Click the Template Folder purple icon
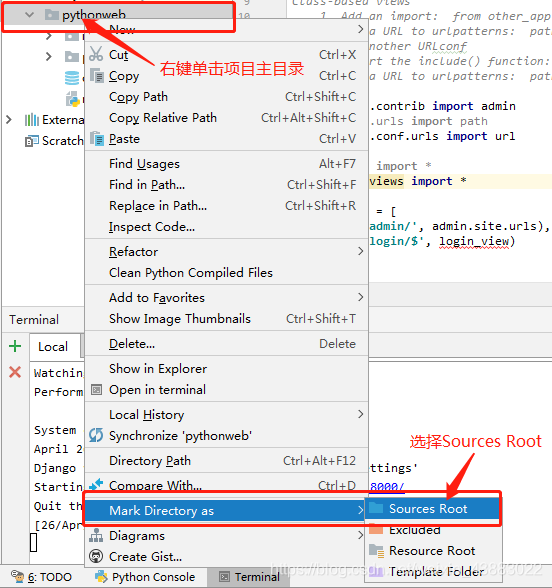Image resolution: width=552 pixels, height=588 pixels. 376,572
